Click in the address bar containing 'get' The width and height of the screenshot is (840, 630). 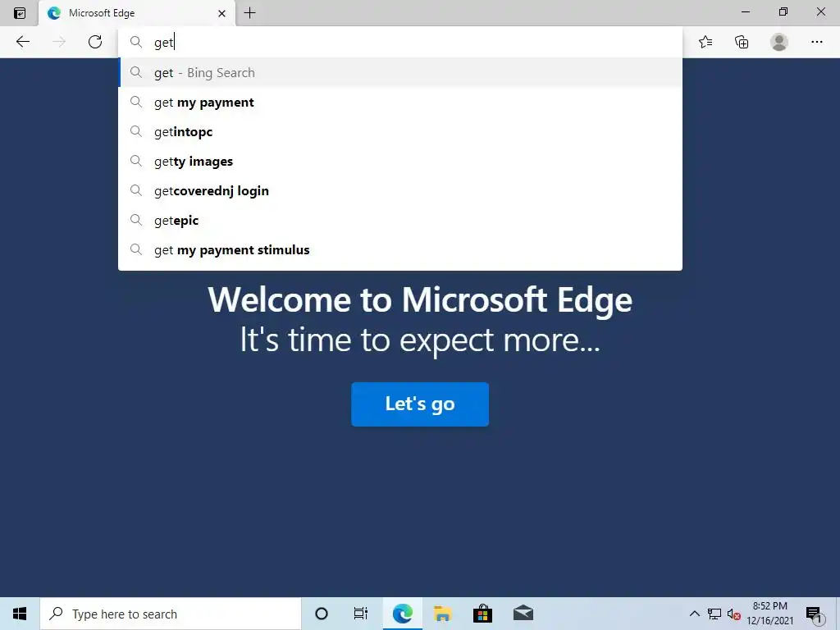point(399,43)
